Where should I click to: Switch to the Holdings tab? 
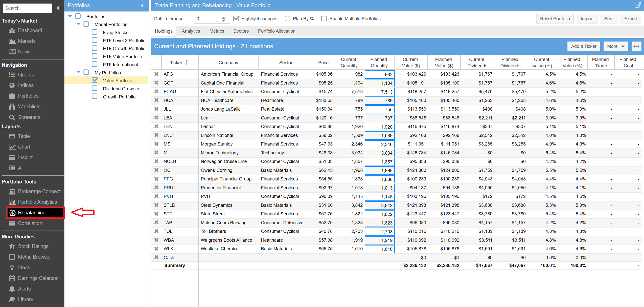[x=164, y=31]
